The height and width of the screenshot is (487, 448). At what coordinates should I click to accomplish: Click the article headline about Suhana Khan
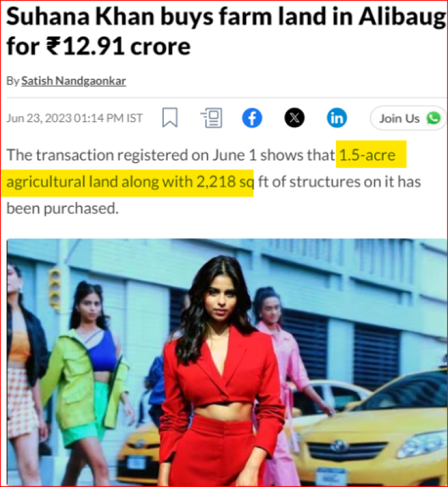pos(226,32)
